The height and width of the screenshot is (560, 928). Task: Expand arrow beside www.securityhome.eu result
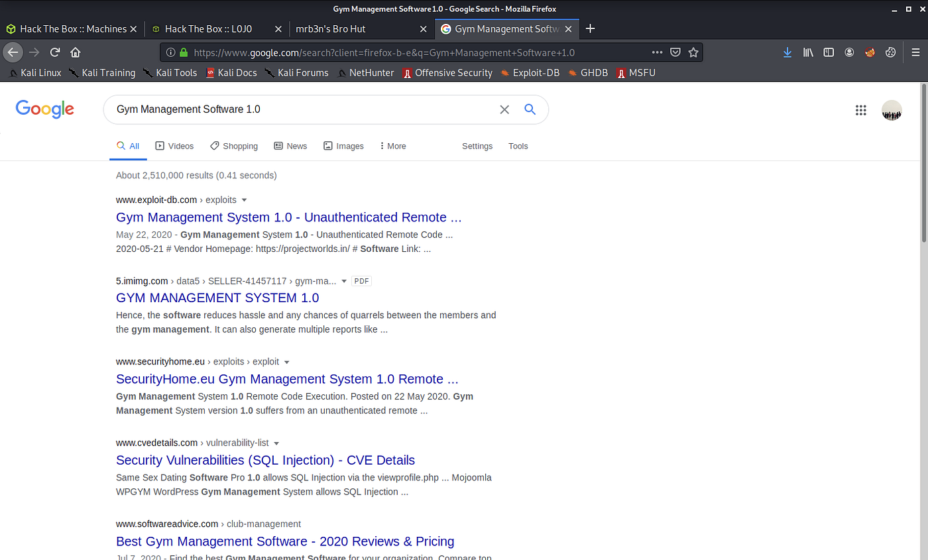click(x=287, y=363)
